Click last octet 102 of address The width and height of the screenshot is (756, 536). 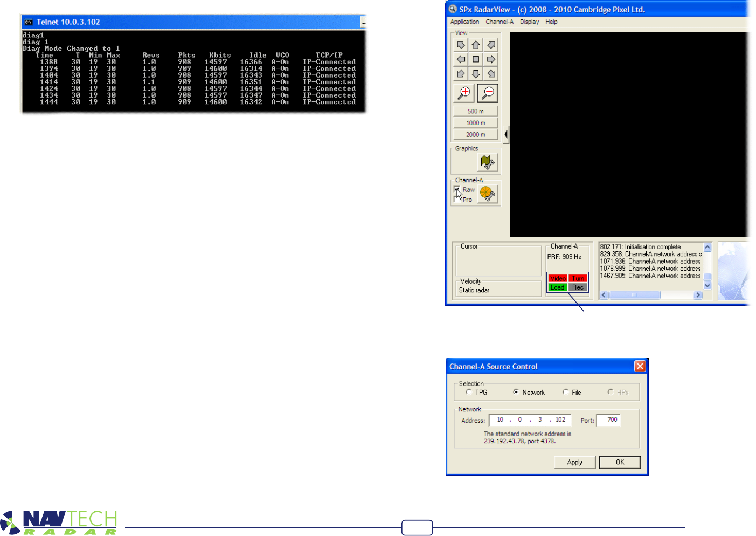click(560, 420)
